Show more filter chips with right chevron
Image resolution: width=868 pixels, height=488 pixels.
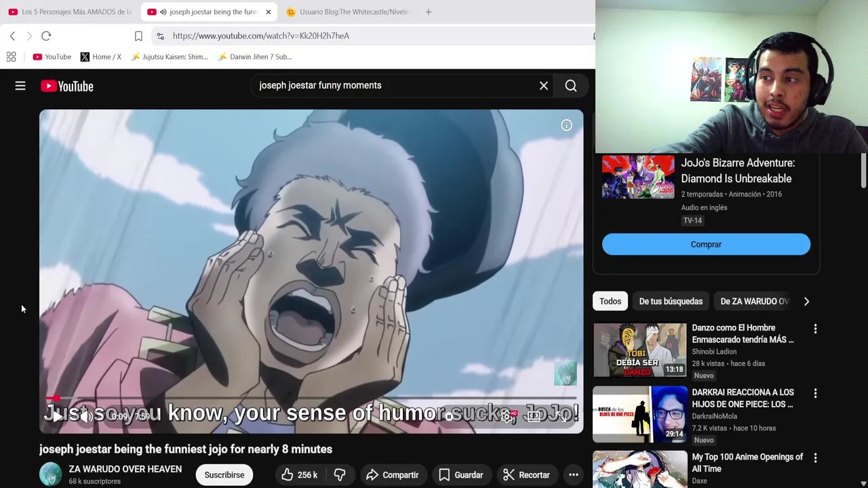point(806,302)
